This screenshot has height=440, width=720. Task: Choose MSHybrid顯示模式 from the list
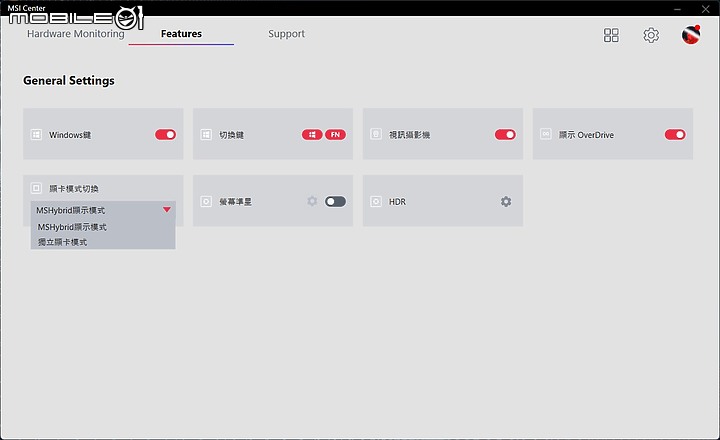[72, 227]
